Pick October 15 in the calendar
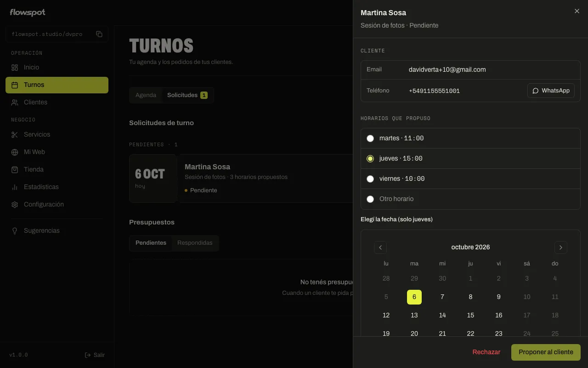588x368 pixels. pos(470,316)
